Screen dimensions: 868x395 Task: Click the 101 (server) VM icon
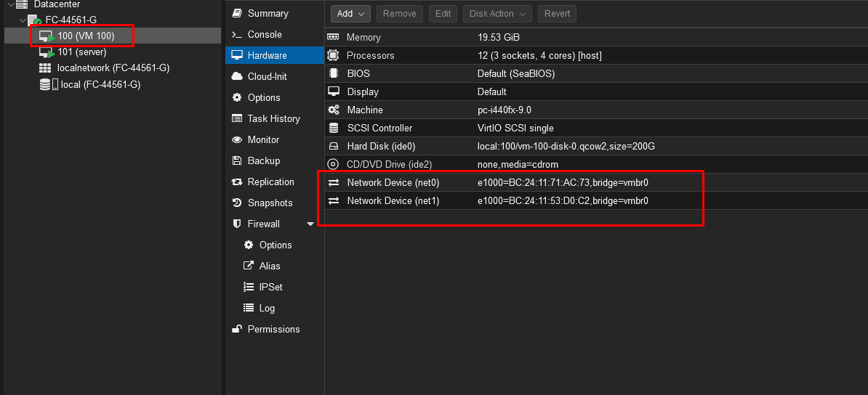[47, 52]
